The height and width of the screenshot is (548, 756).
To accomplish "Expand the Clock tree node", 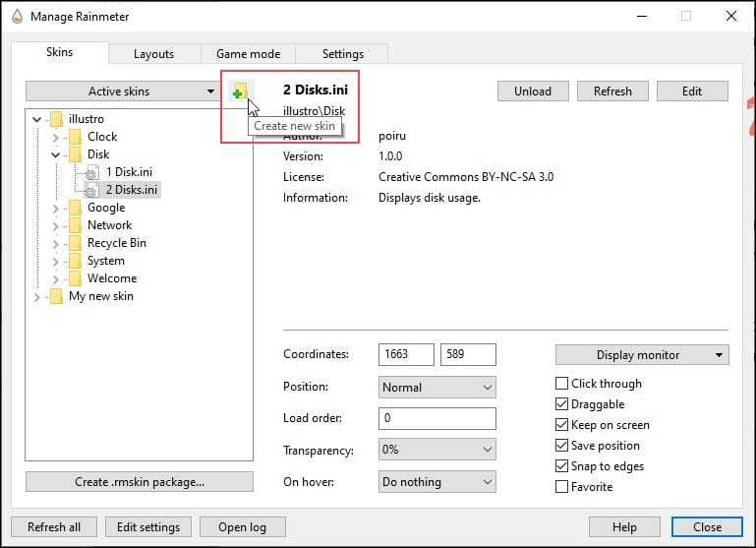I will 55,138.
